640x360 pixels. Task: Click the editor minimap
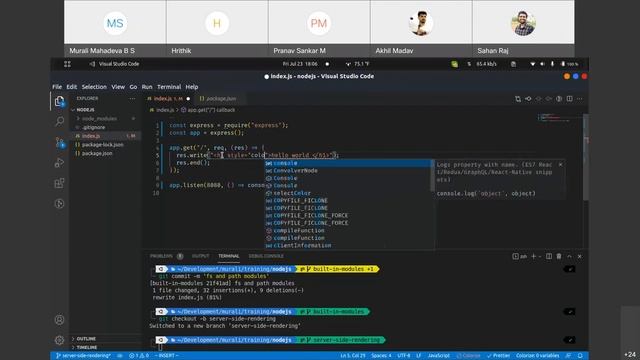560,118
